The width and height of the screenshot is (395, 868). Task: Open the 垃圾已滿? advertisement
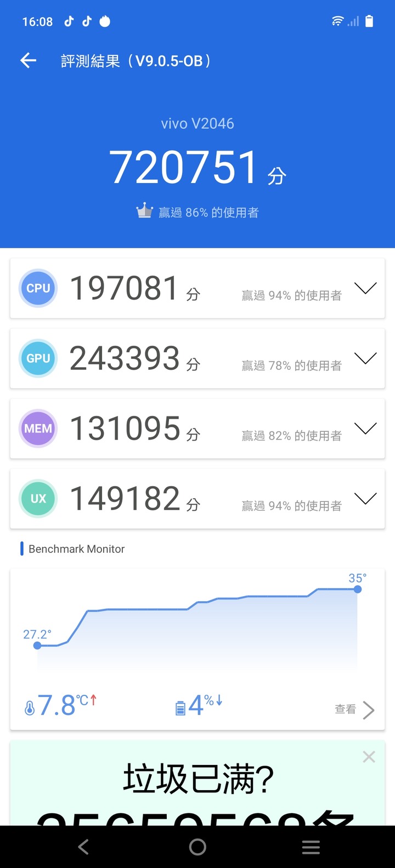click(198, 783)
